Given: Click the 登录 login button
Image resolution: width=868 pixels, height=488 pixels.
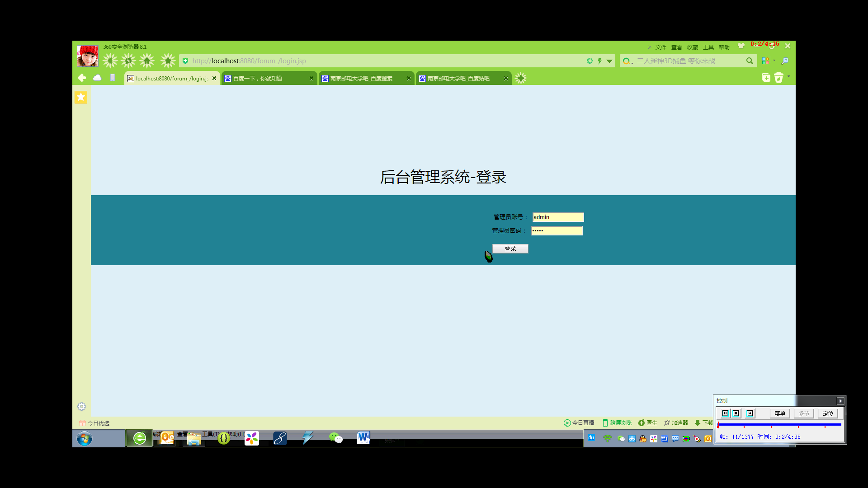Looking at the screenshot, I should pos(510,249).
